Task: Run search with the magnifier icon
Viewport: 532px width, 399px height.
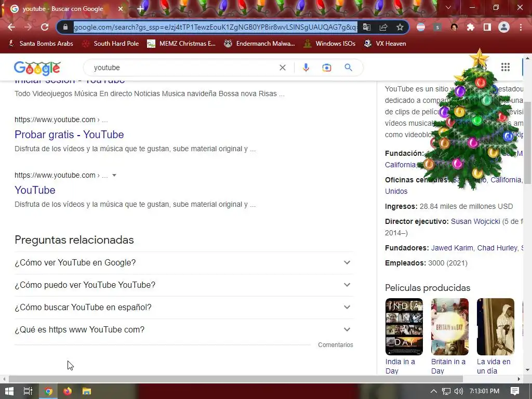Action: point(348,68)
